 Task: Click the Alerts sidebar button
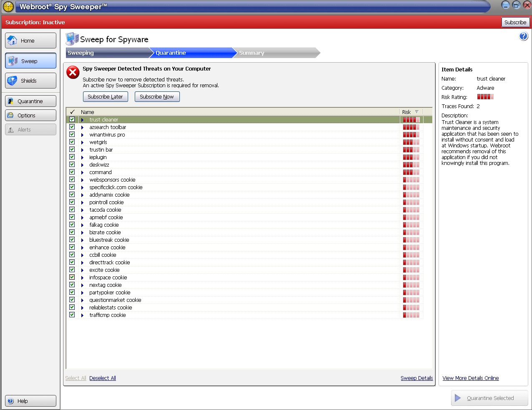click(x=31, y=129)
